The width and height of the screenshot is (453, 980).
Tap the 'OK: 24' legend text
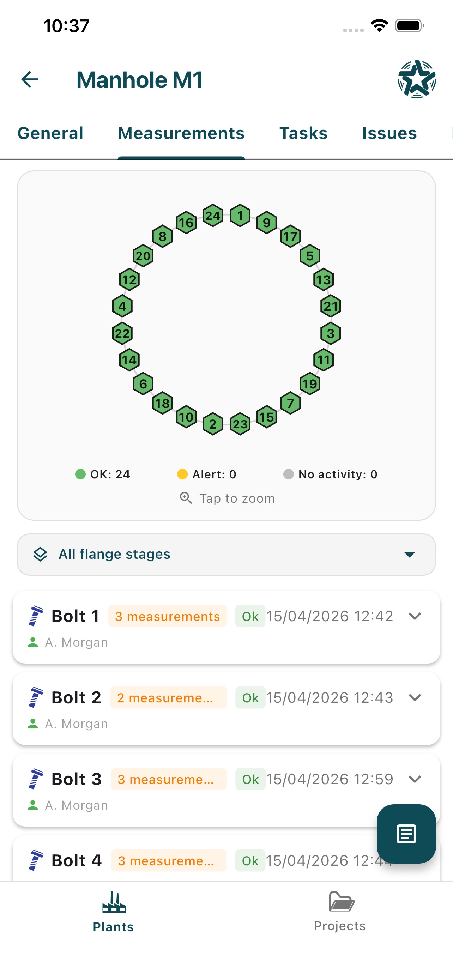[110, 474]
